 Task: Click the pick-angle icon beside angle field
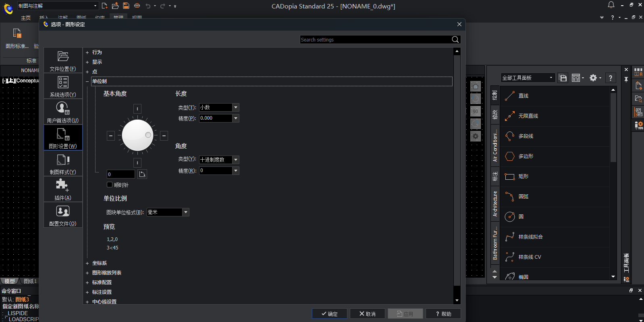point(142,174)
